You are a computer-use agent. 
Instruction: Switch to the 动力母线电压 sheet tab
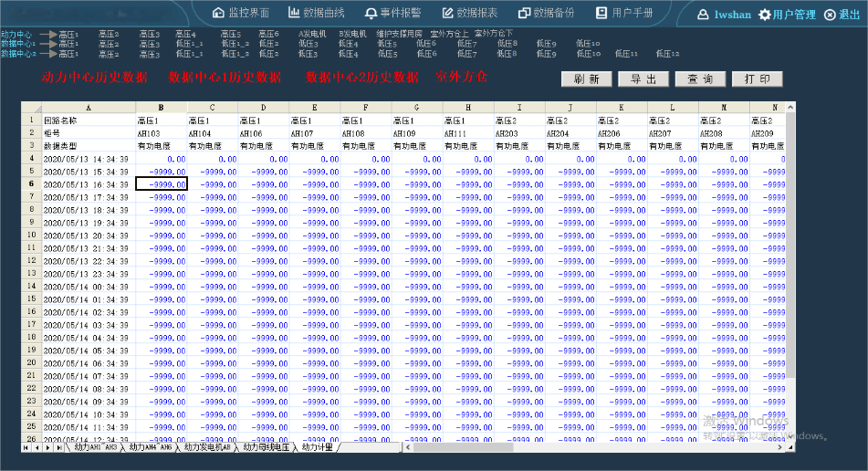click(267, 447)
